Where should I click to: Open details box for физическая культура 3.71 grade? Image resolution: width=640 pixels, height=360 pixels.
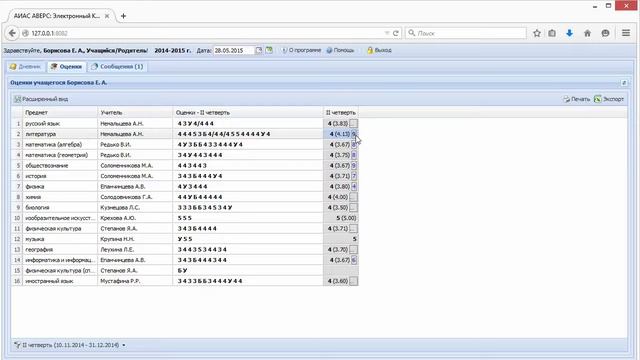coord(353,229)
